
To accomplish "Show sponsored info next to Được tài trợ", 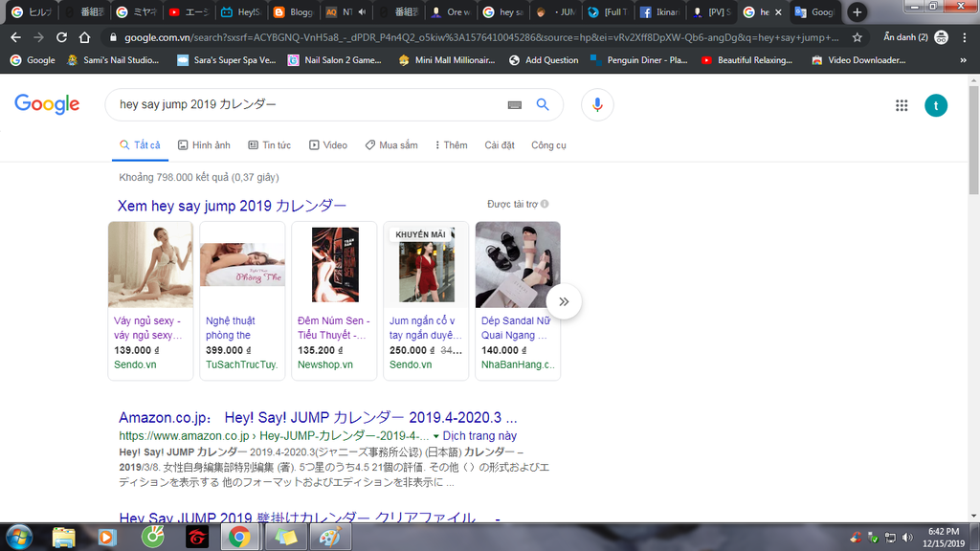I will (x=545, y=204).
